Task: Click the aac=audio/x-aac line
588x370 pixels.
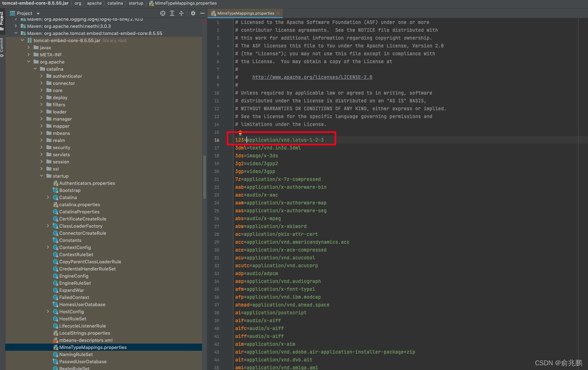Action: pos(256,195)
